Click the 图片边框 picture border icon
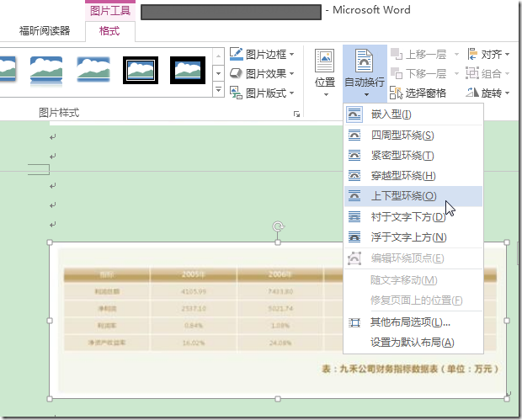The width and height of the screenshot is (522, 420). click(237, 54)
